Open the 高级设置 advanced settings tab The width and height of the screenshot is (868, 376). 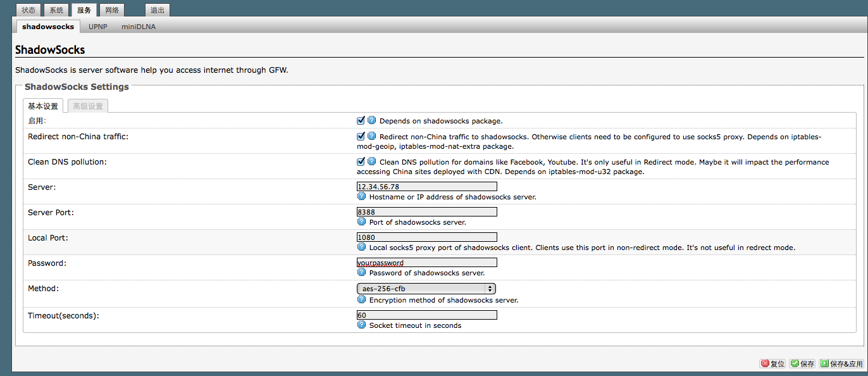[x=88, y=106]
